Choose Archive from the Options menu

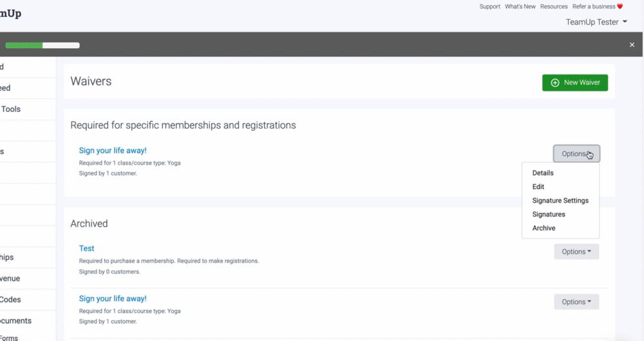[x=544, y=228]
